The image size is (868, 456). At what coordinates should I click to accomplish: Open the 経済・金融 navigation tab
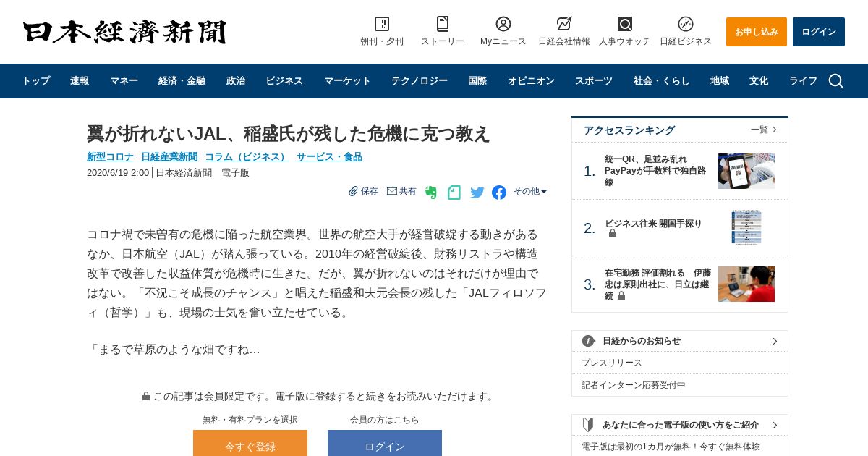[182, 81]
